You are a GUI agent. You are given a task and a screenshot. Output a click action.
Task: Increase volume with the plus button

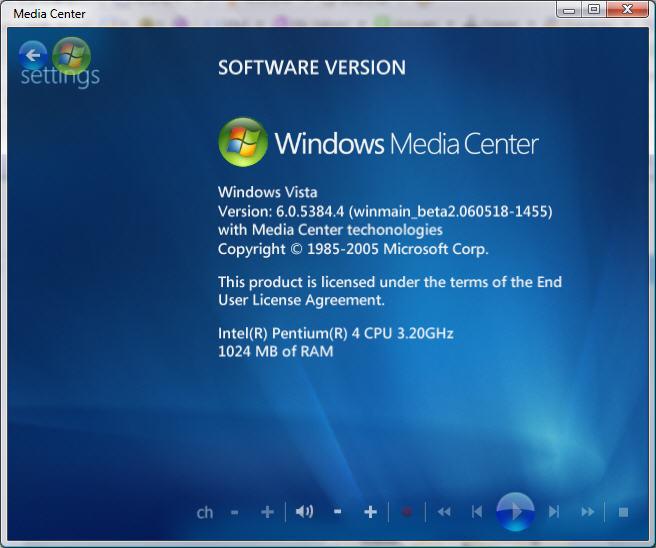(x=370, y=512)
